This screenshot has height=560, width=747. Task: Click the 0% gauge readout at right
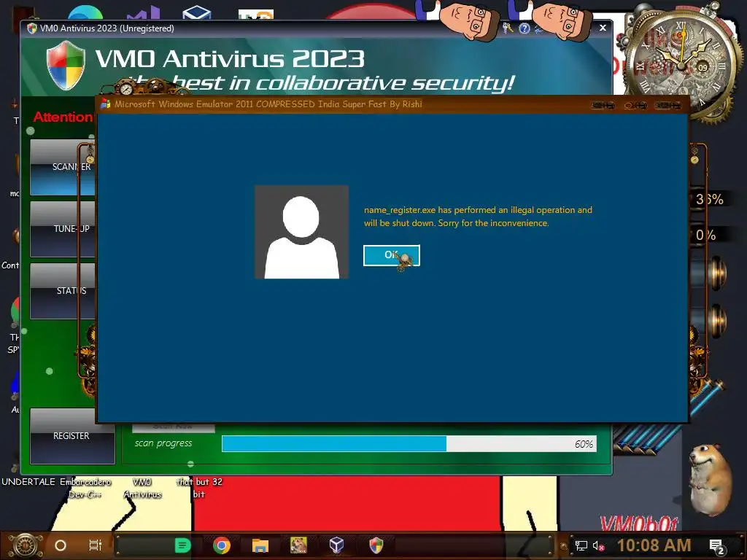click(705, 236)
